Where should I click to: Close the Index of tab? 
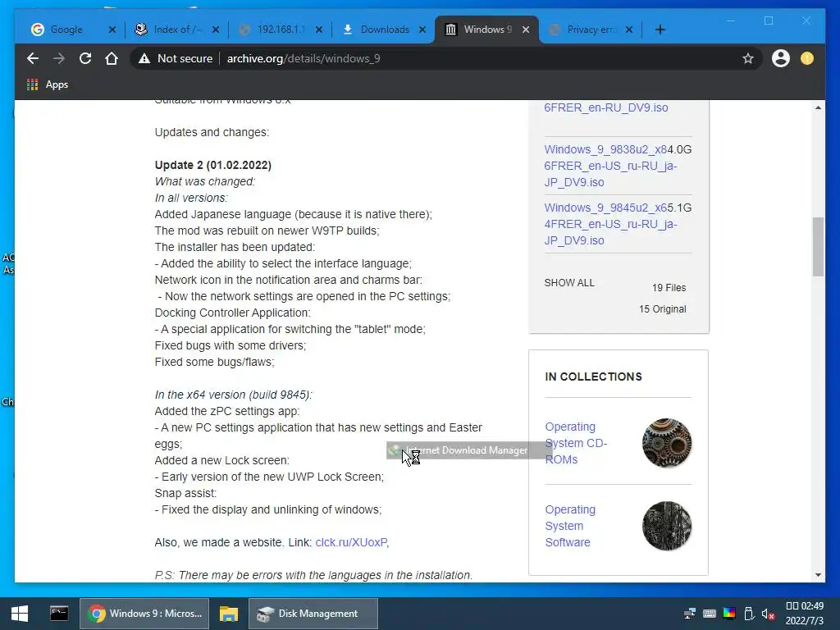[x=216, y=30]
